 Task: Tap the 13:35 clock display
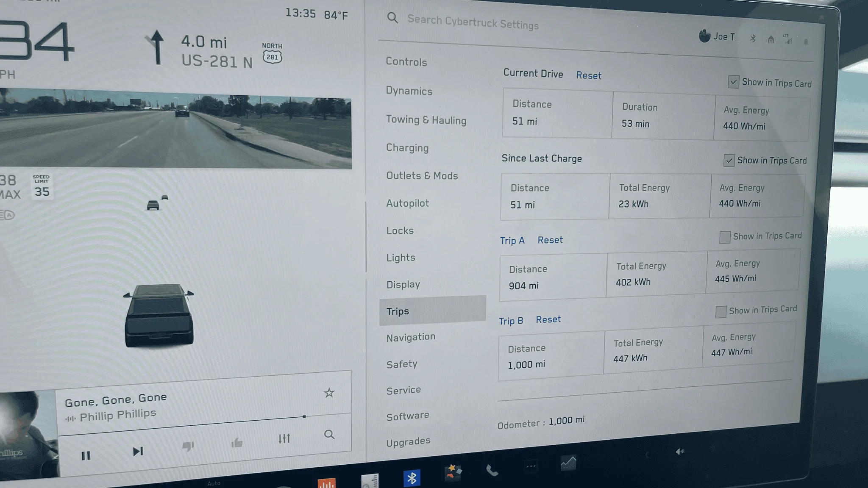pyautogui.click(x=300, y=13)
